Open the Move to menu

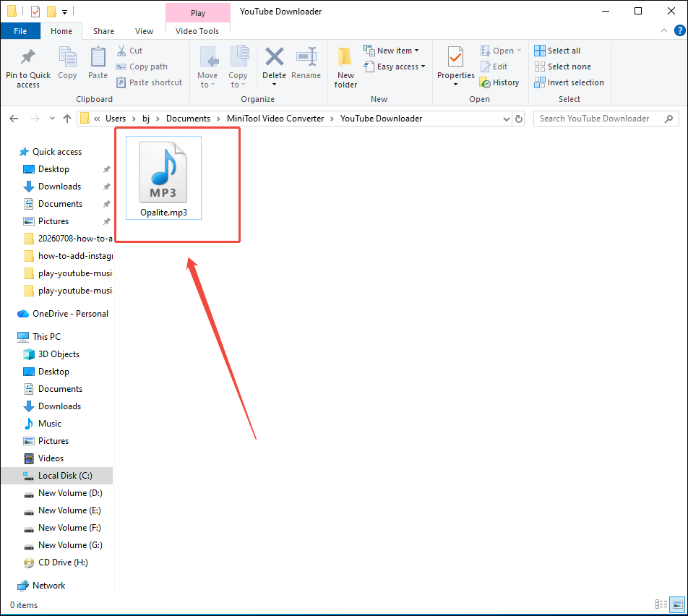207,67
